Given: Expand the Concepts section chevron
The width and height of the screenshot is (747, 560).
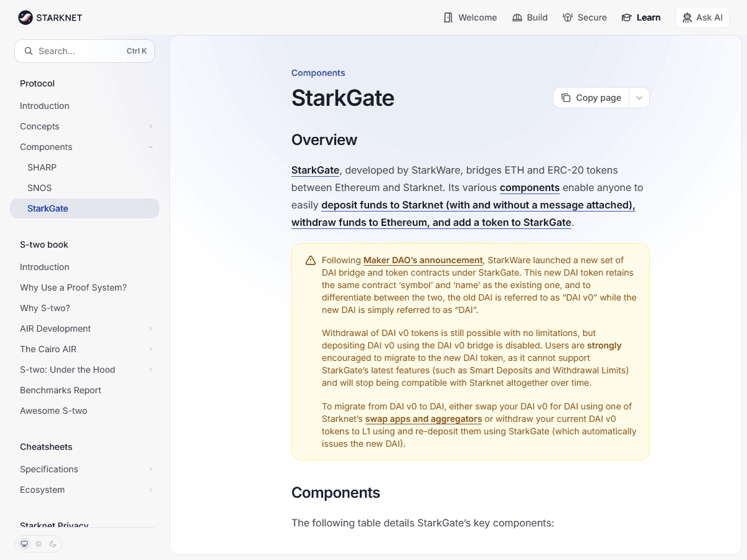Looking at the screenshot, I should tap(151, 126).
